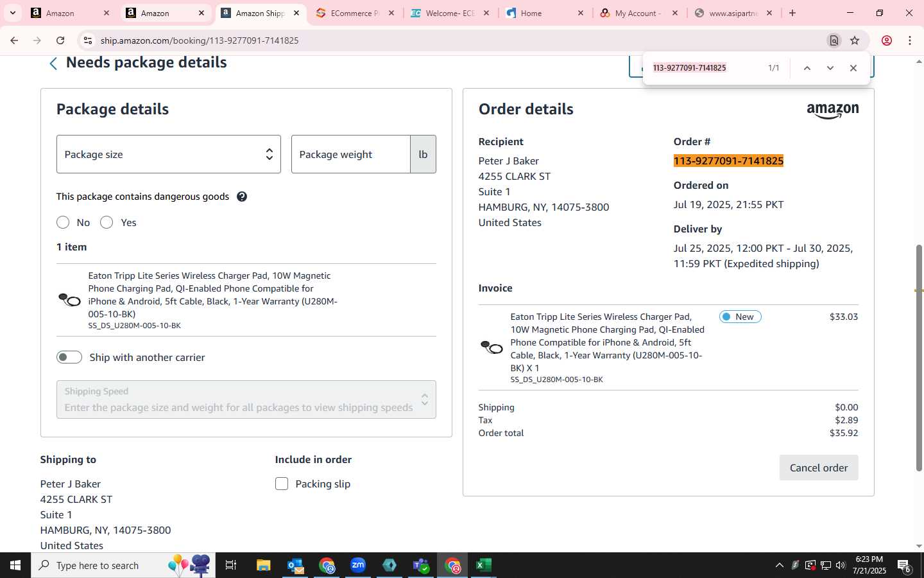Screen dimensions: 924x578
Task: Click the lb unit label
Action: [423, 154]
